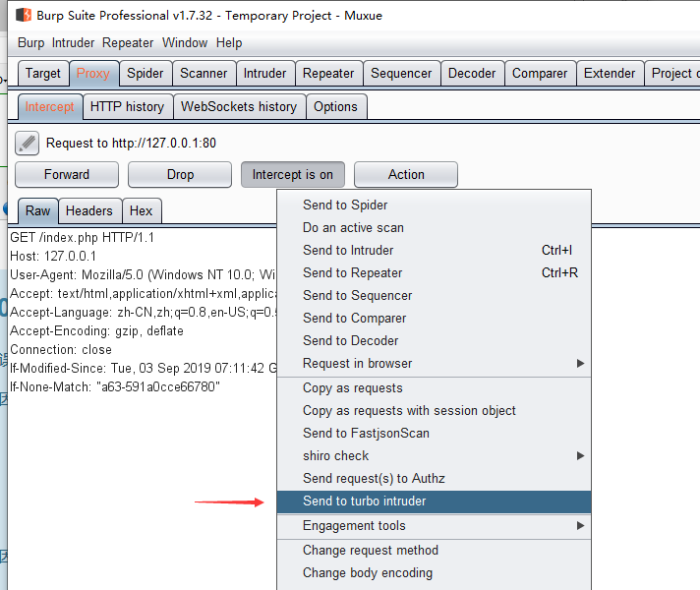Click the If-None-Match header line

coord(115,386)
